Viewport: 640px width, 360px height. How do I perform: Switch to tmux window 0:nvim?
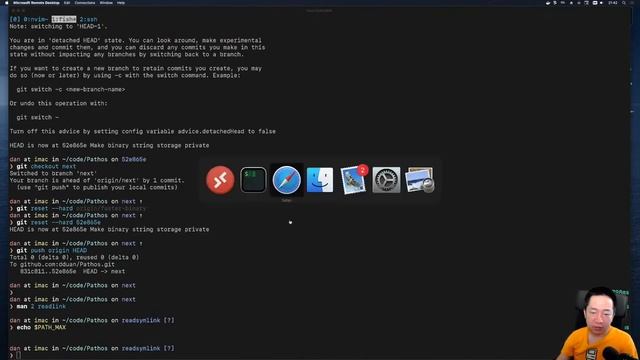(x=36, y=19)
